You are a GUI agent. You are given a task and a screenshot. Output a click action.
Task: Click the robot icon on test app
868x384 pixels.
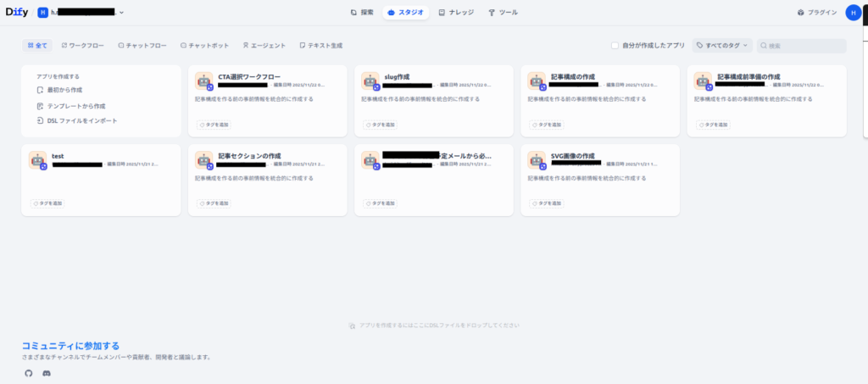pos(37,159)
